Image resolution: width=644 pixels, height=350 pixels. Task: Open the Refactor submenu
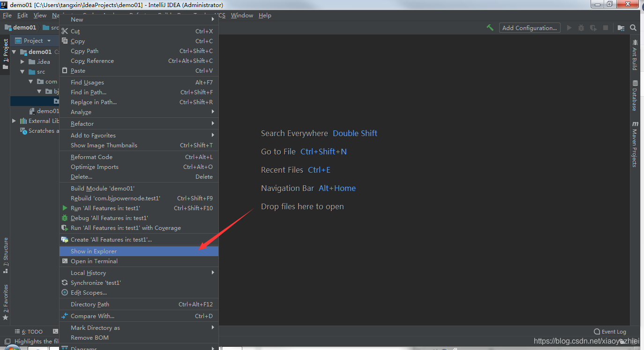coord(139,124)
